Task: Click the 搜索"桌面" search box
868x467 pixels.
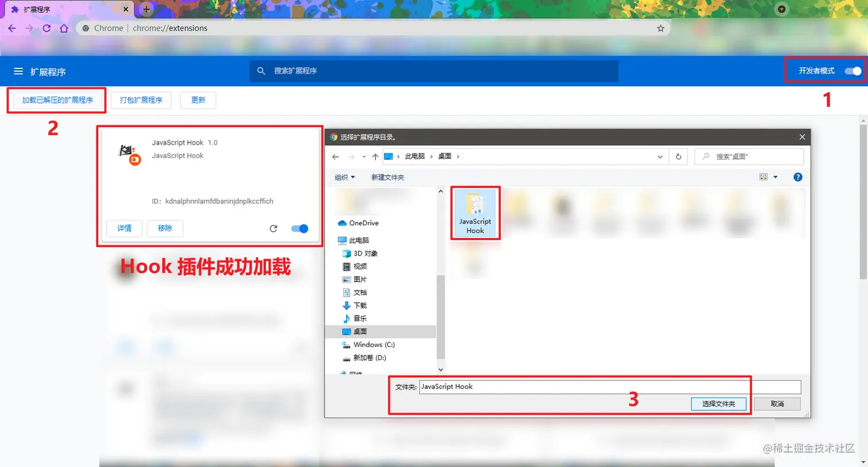Action: [749, 156]
